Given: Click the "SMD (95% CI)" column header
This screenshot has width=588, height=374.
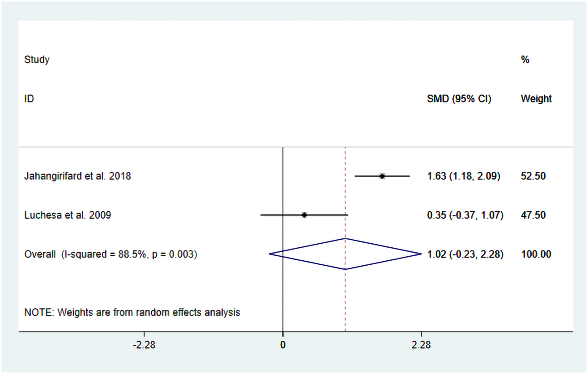Looking at the screenshot, I should (x=459, y=99).
